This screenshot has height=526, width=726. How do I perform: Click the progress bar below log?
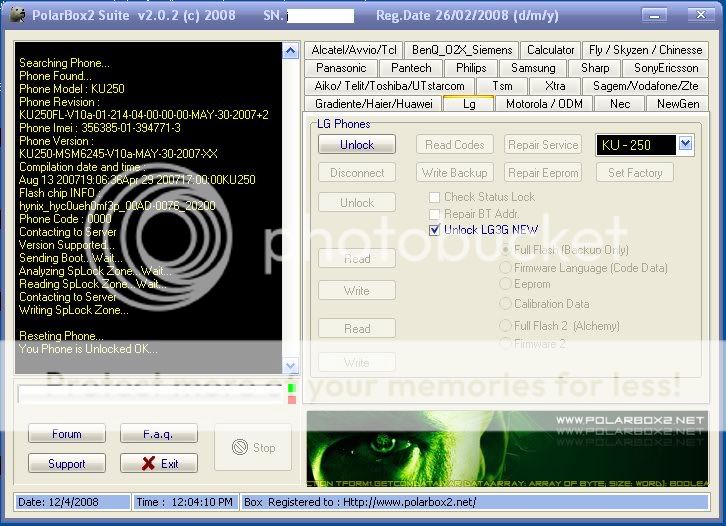pyautogui.click(x=150, y=394)
